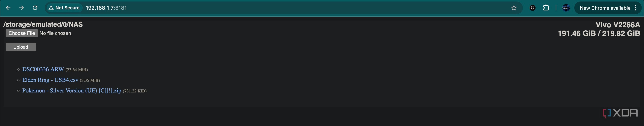644x126 pixels.
Task: Click the No file chosen label
Action: point(55,33)
